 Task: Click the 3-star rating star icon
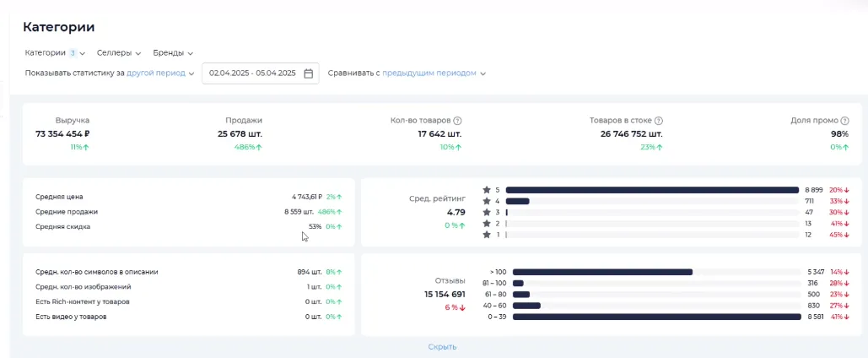coord(486,212)
